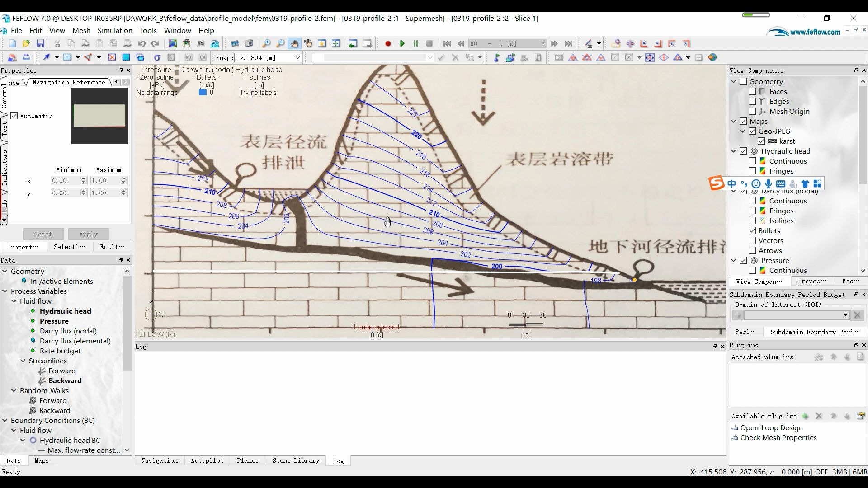Click the Reset button in Properties panel
The height and width of the screenshot is (488, 868).
pyautogui.click(x=43, y=233)
